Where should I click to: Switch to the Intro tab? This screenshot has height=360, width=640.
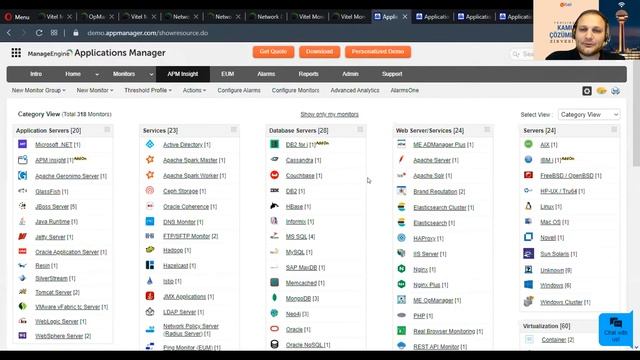pyautogui.click(x=36, y=74)
